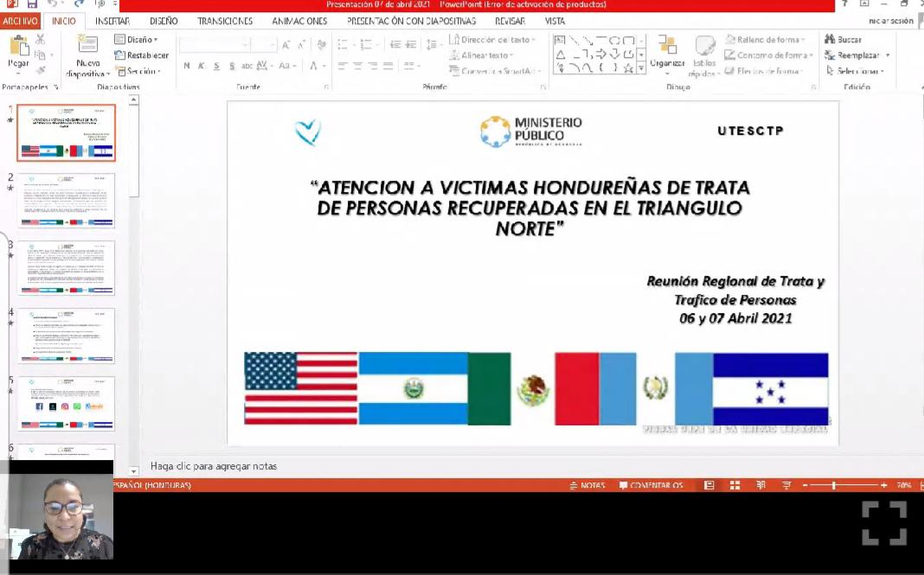This screenshot has height=575, width=924.
Task: Click the Save icon in quick access toolbar
Action: [32, 4]
